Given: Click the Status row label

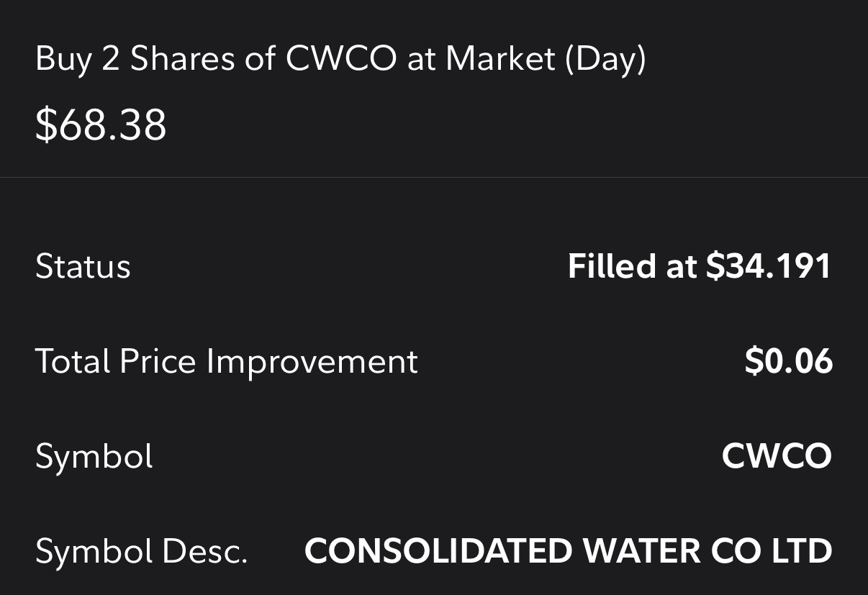Looking at the screenshot, I should click(x=83, y=266).
